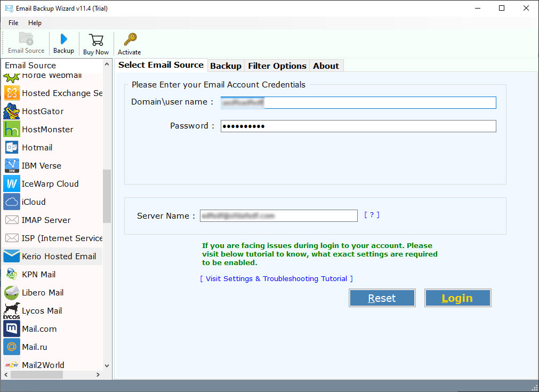The width and height of the screenshot is (539, 392).
Task: Pick the iCloud cloud icon
Action: [12, 202]
